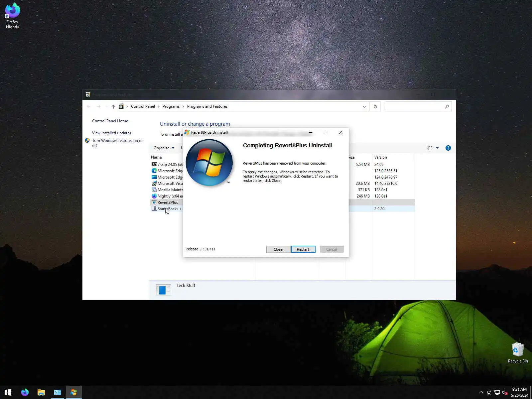Click version 125.0.2535.51 cell
This screenshot has height=399, width=532.
point(386,171)
